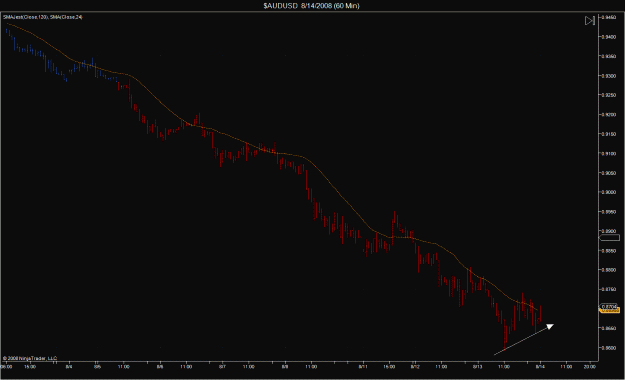The width and height of the screenshot is (625, 380).
Task: Click the © 2008 NinjaTrader, LLC copyright text
Action: [x=30, y=358]
